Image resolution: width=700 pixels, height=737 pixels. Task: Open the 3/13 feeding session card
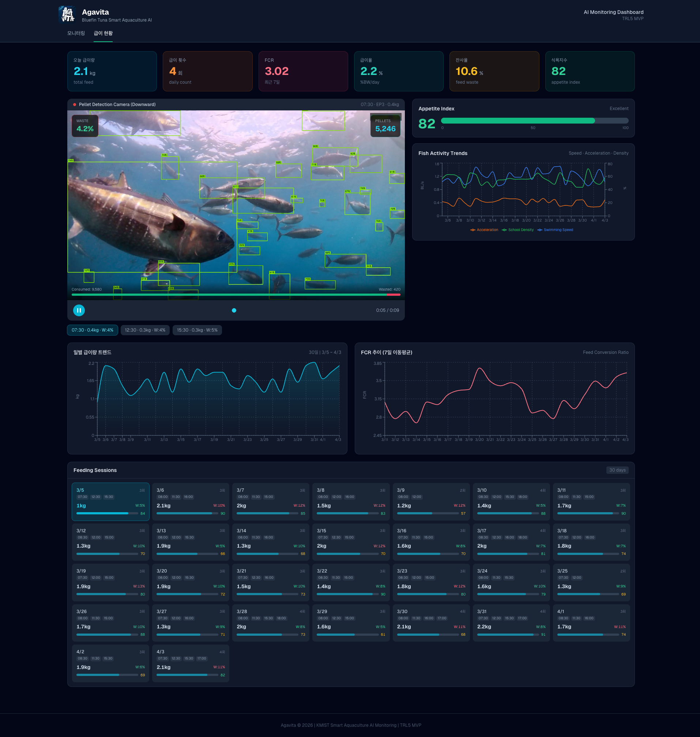191,542
